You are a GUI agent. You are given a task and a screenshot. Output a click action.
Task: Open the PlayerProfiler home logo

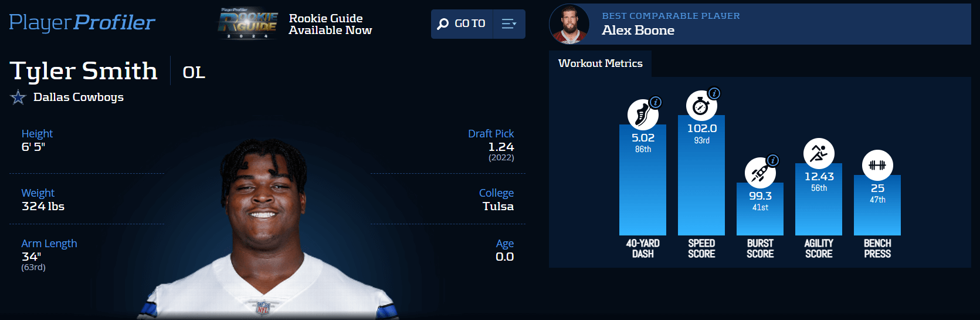(82, 22)
